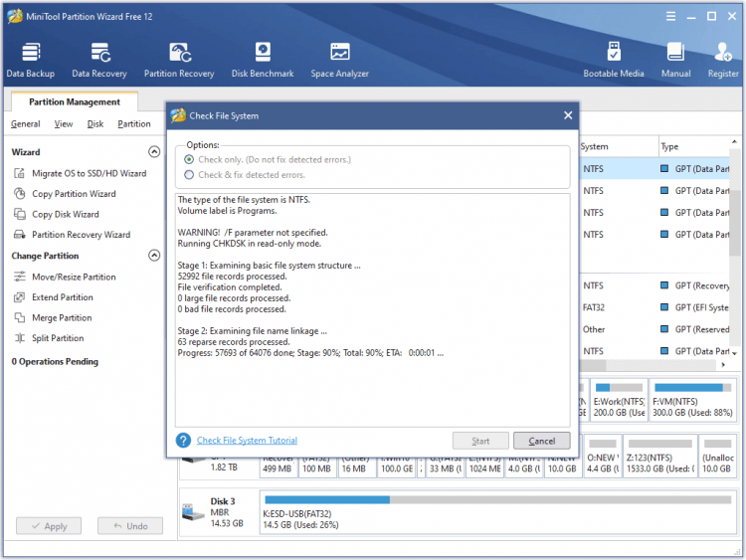Select the NTFS GPT (Recovery) row
Image resolution: width=746 pixels, height=560 pixels.
pyautogui.click(x=654, y=285)
